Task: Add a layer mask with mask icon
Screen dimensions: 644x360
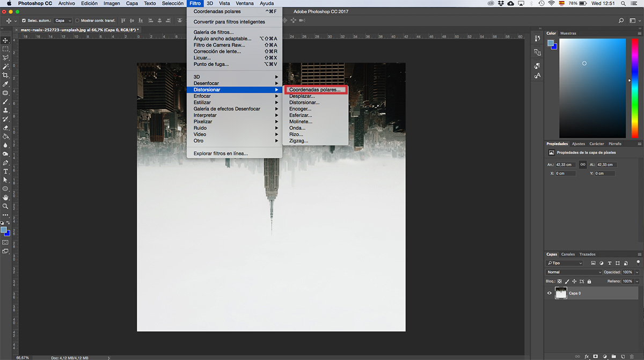Action: pos(595,356)
